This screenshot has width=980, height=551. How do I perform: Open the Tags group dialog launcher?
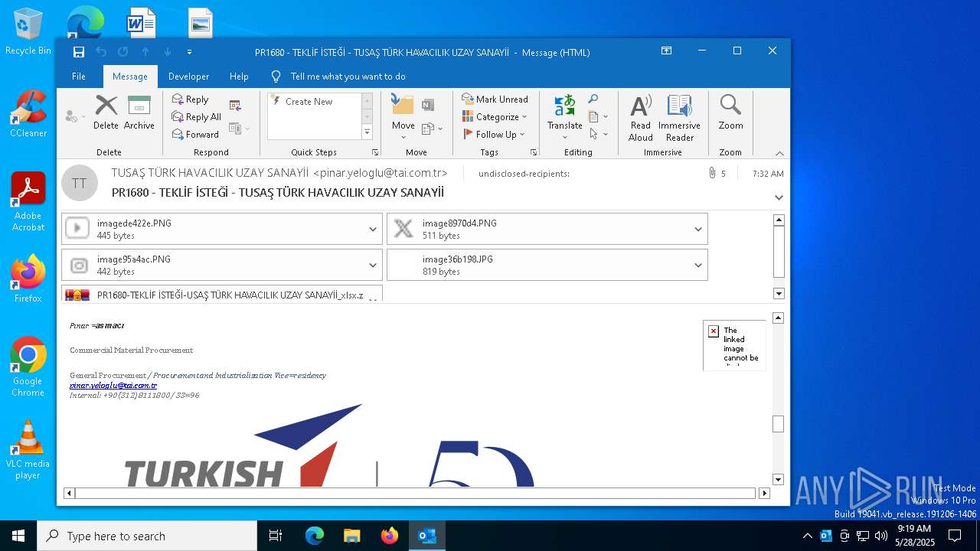point(534,152)
